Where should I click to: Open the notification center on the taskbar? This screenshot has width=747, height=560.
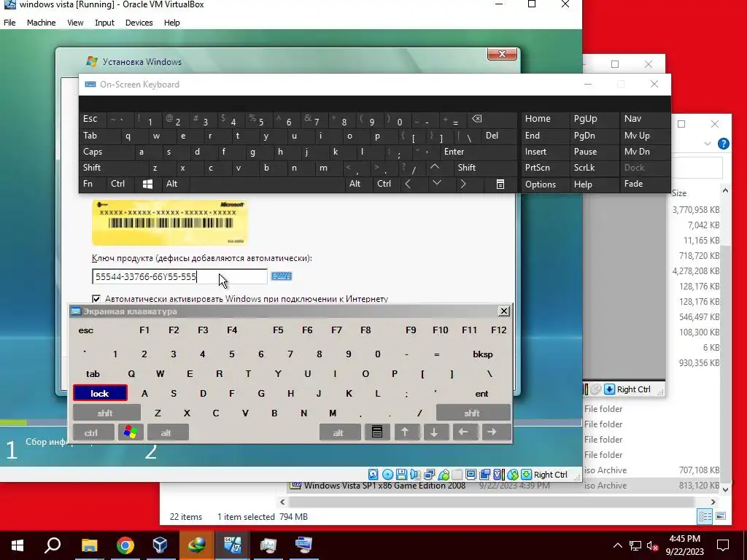click(723, 545)
